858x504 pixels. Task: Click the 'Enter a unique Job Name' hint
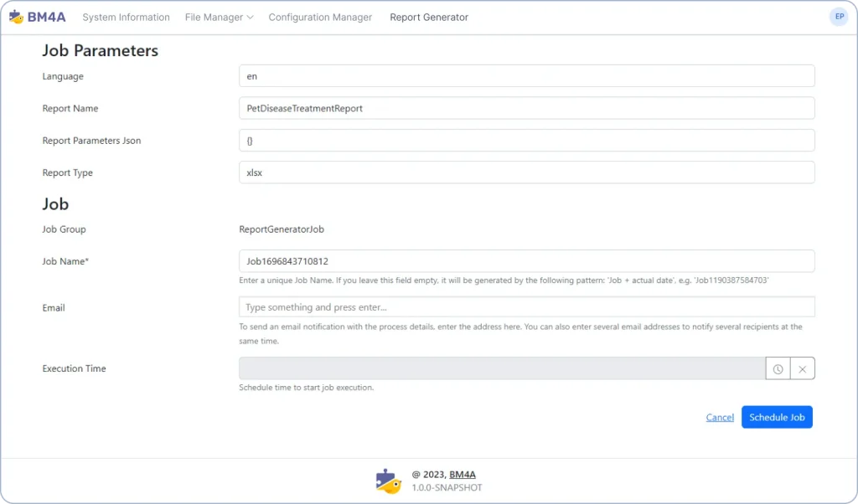[x=504, y=280]
